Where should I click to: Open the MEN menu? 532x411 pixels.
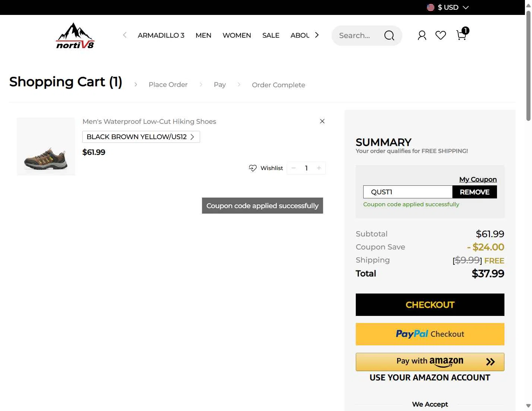coord(203,35)
